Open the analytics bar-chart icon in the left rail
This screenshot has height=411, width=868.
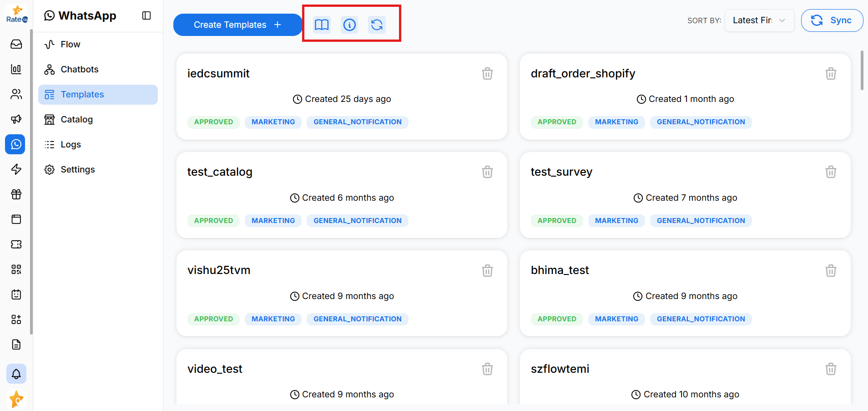(x=15, y=69)
